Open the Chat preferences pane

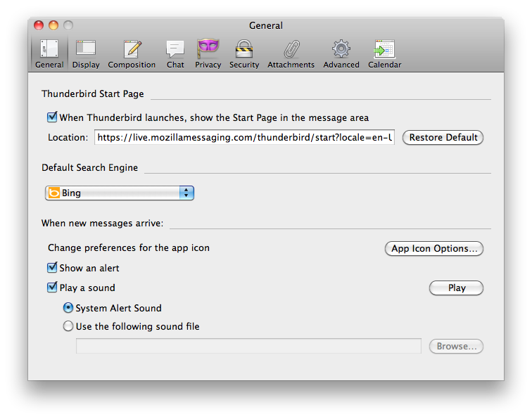point(175,54)
